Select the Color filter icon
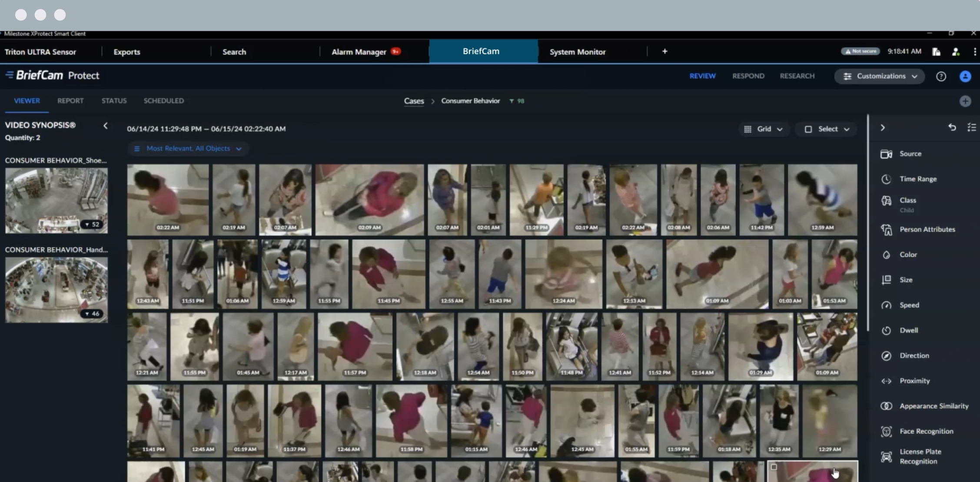The height and width of the screenshot is (482, 980). 886,255
